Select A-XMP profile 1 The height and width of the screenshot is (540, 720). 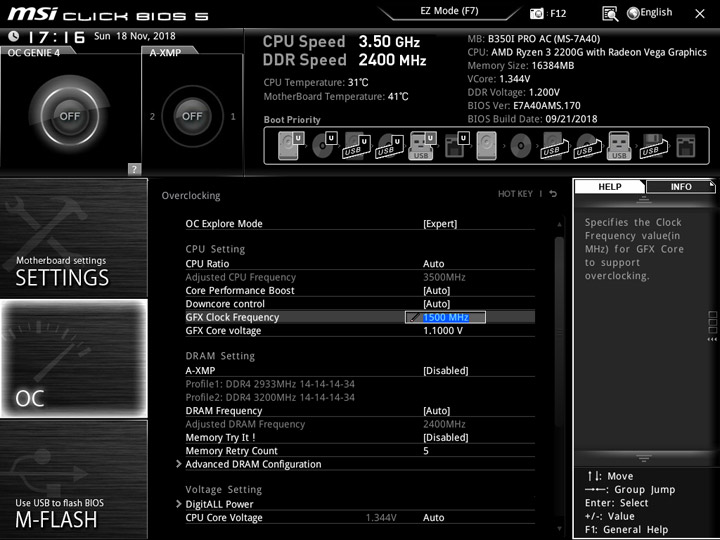tap(233, 117)
